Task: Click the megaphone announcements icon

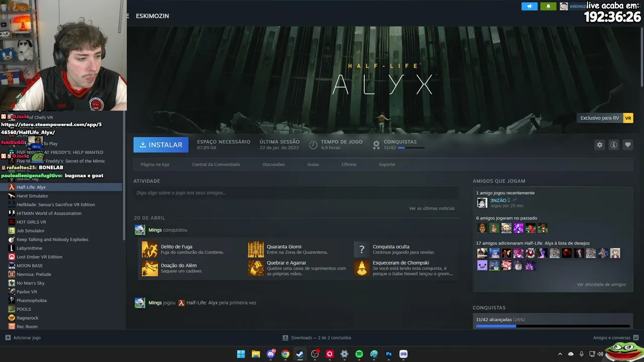Action: [529, 6]
